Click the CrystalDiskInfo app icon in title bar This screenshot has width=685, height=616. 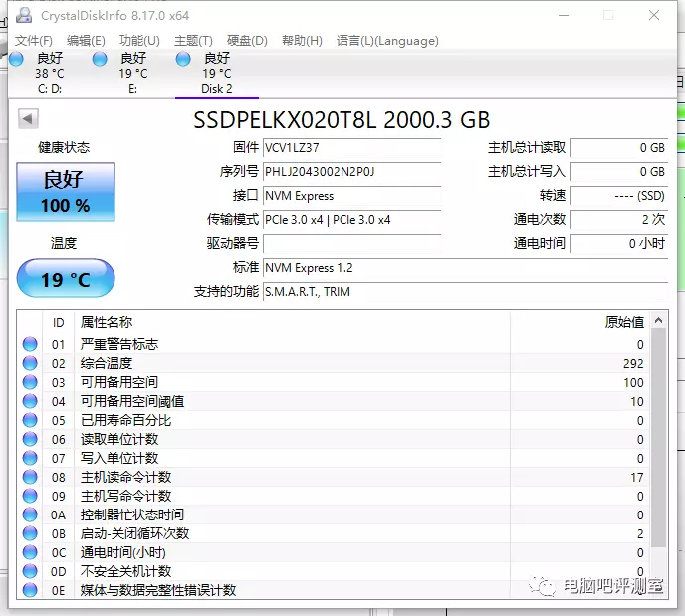(24, 15)
